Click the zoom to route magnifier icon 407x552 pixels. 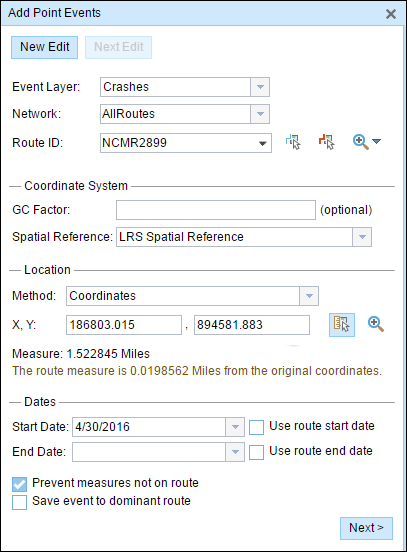click(x=361, y=142)
